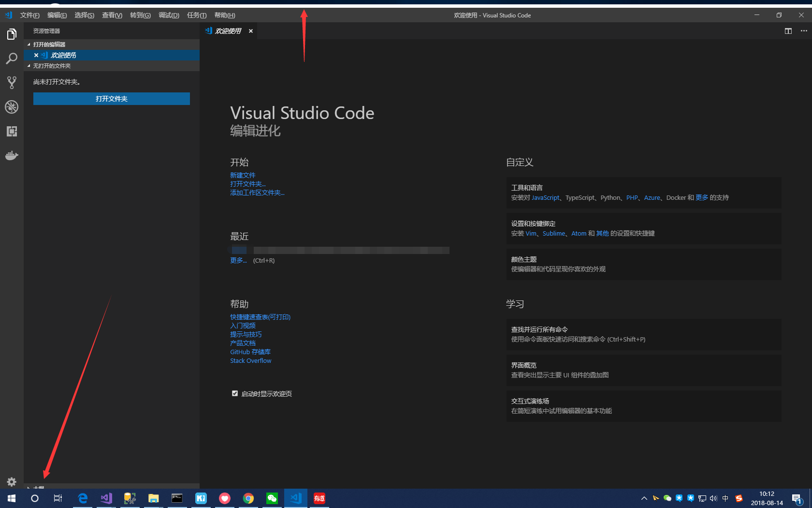Open File Explorer from the taskbar
812x508 pixels.
tap(154, 498)
